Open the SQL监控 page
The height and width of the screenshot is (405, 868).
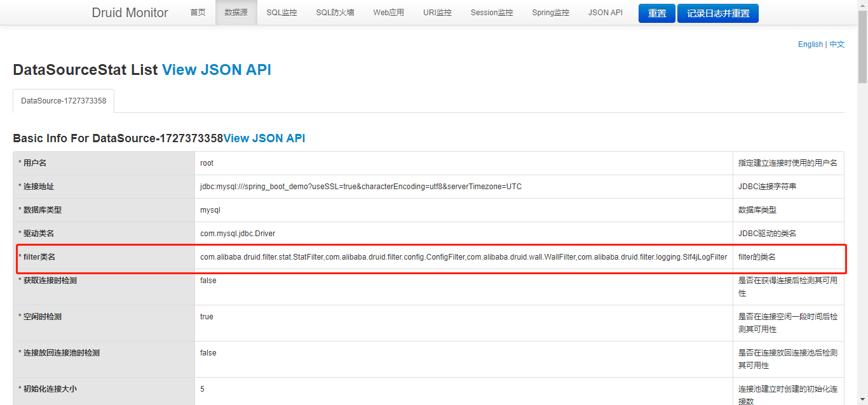(281, 13)
